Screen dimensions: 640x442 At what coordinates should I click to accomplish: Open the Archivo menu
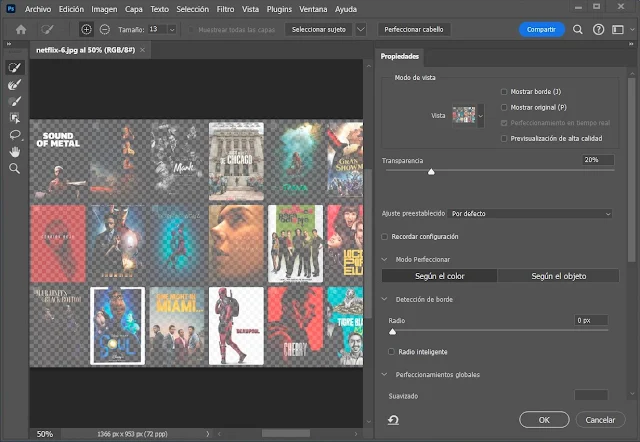click(x=38, y=9)
